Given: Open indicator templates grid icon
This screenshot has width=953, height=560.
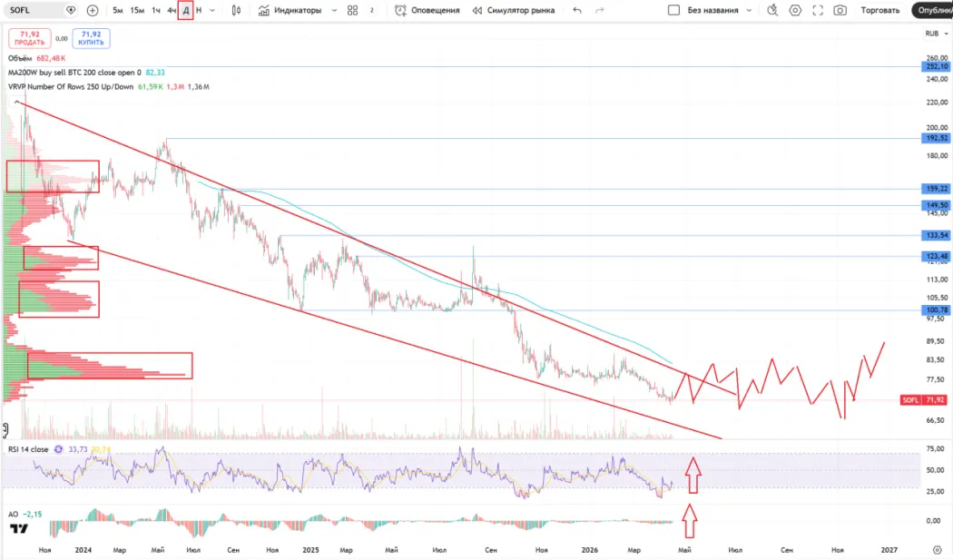Looking at the screenshot, I should click(x=353, y=11).
